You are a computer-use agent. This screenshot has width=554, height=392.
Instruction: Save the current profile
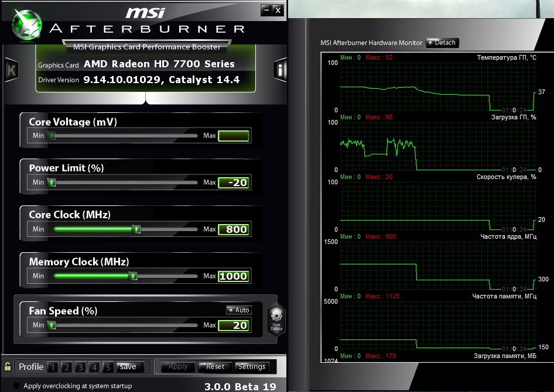point(130,367)
